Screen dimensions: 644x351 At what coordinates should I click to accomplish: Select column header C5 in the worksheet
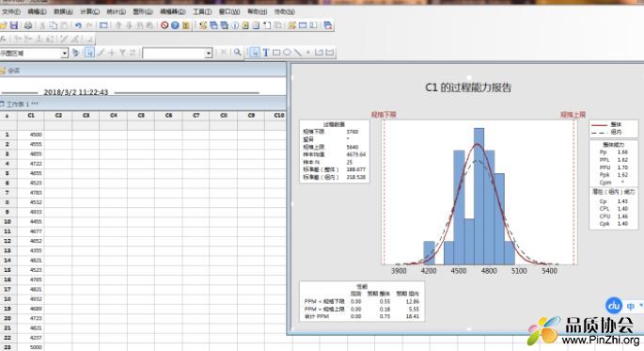pyautogui.click(x=141, y=116)
